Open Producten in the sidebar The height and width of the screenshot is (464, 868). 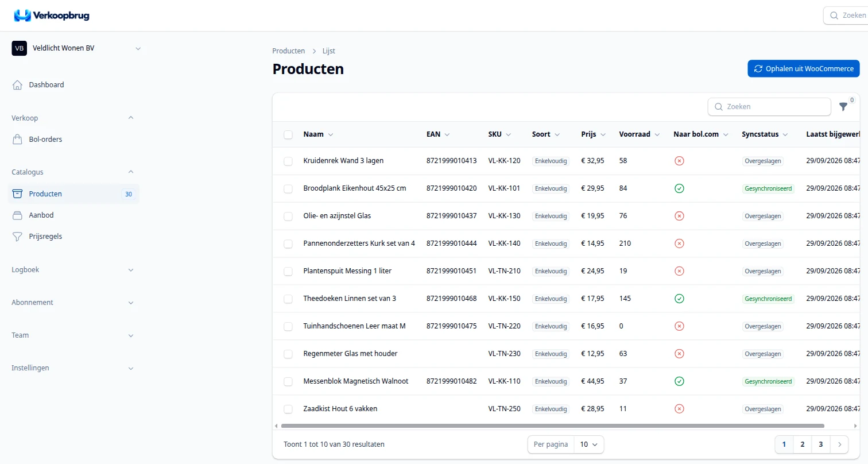(73, 194)
